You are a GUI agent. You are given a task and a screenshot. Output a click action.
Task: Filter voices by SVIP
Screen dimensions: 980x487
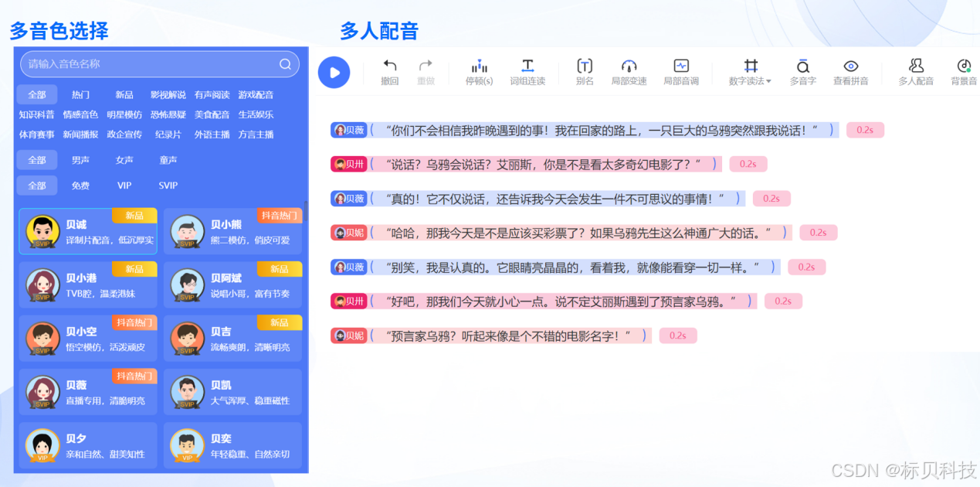pyautogui.click(x=168, y=186)
